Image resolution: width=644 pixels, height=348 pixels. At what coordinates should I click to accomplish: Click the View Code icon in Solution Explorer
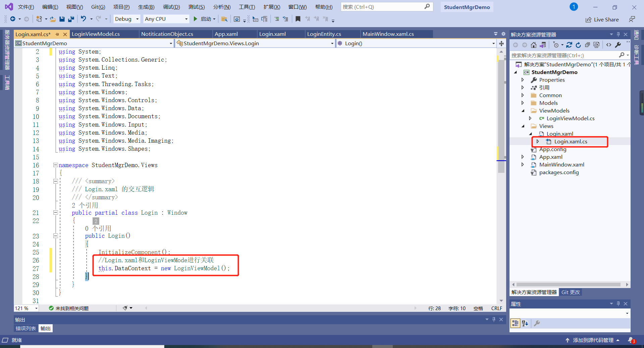[609, 45]
